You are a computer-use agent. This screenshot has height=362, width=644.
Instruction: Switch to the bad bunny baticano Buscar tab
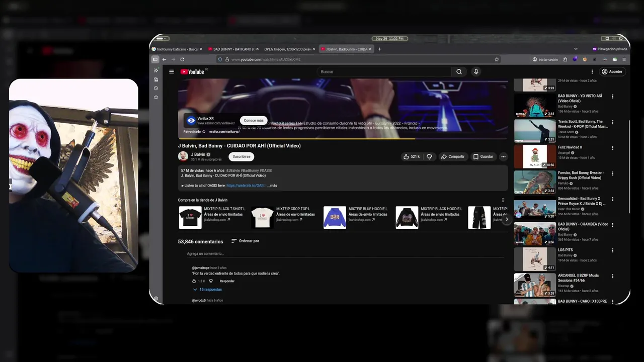click(x=176, y=49)
